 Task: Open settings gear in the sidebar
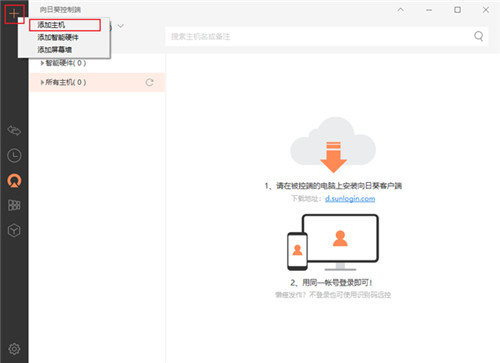(14, 349)
